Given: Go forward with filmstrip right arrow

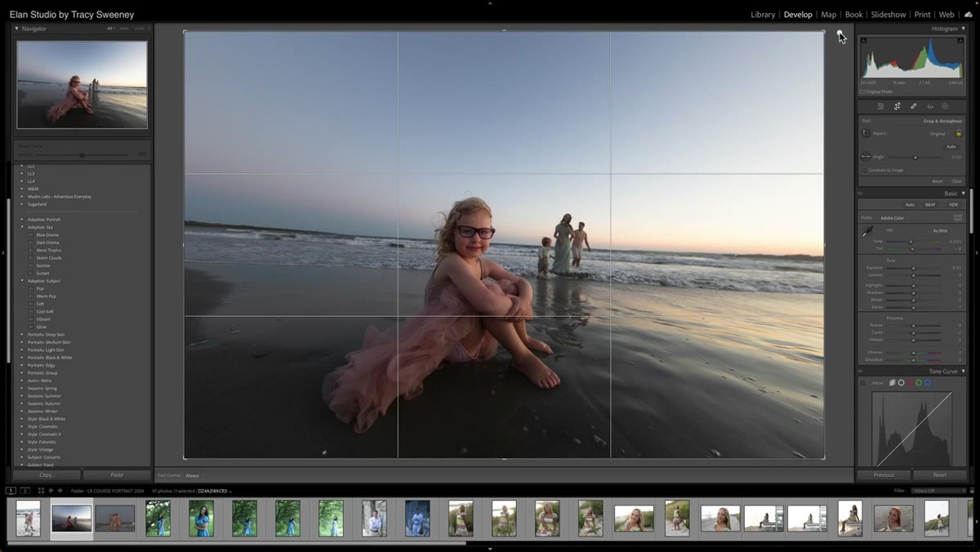Looking at the screenshot, I should 60,491.
